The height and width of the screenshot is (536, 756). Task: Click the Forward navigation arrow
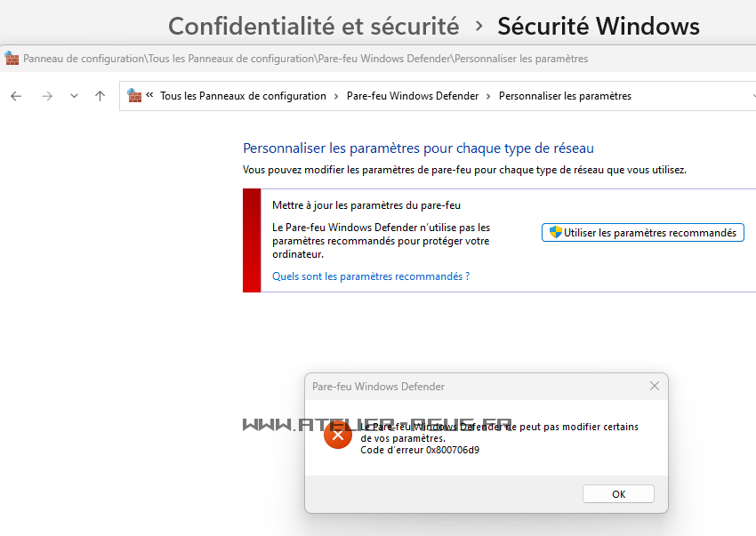pos(47,96)
